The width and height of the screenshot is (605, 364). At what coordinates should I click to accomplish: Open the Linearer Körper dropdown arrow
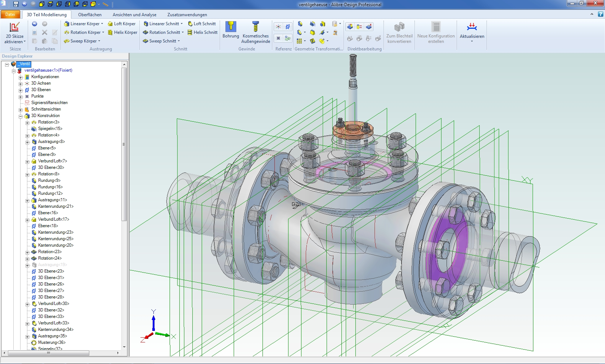click(x=102, y=24)
